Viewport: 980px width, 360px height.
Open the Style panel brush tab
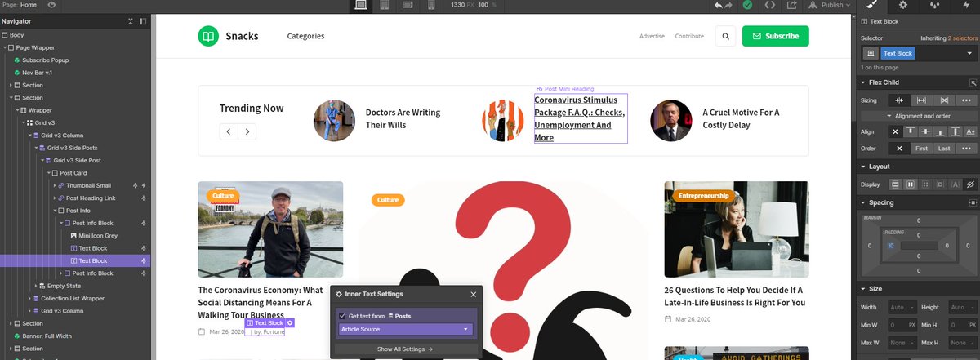[x=871, y=5]
